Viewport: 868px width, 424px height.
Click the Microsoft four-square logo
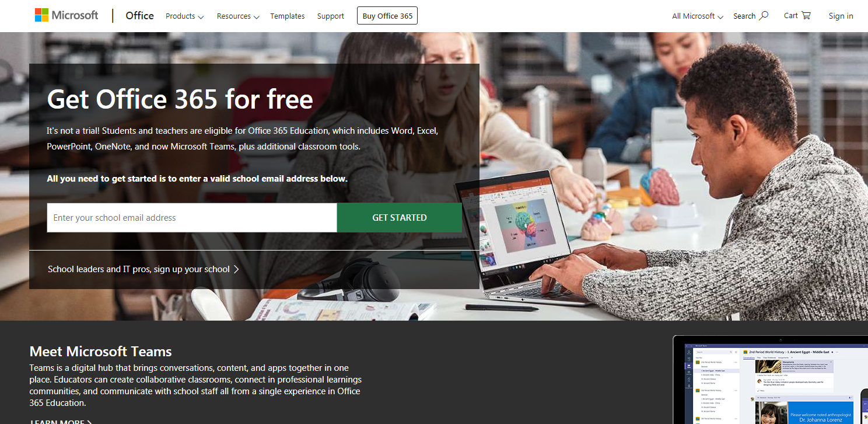point(41,15)
